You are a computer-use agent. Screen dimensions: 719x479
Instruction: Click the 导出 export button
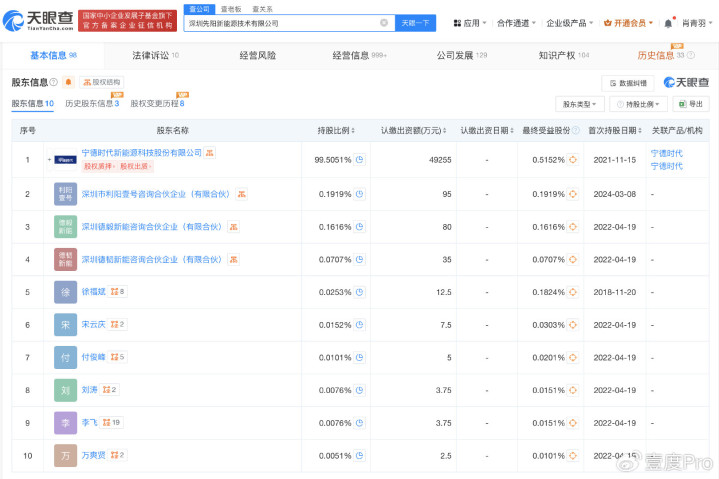click(x=691, y=104)
